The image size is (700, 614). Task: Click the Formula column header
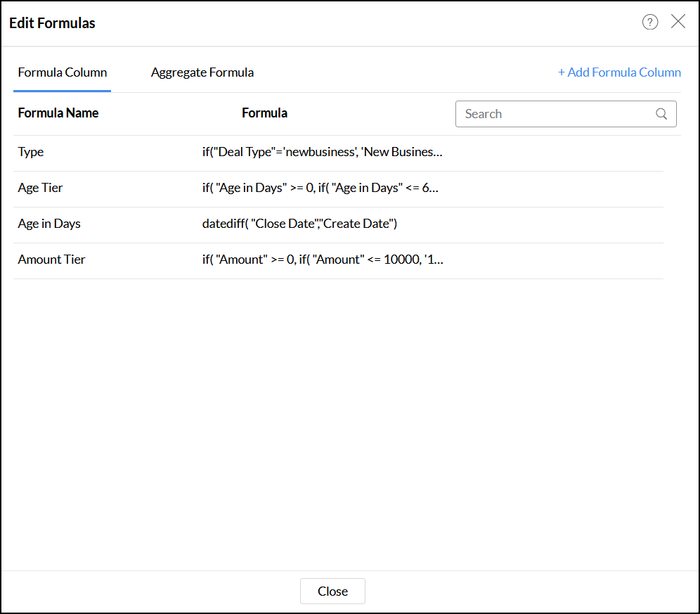point(264,113)
